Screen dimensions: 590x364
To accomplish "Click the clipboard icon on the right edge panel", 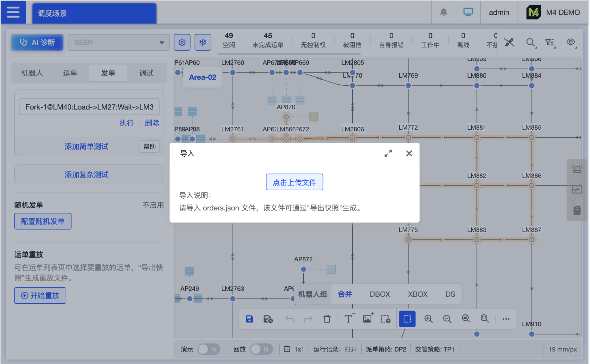I will click(x=577, y=209).
